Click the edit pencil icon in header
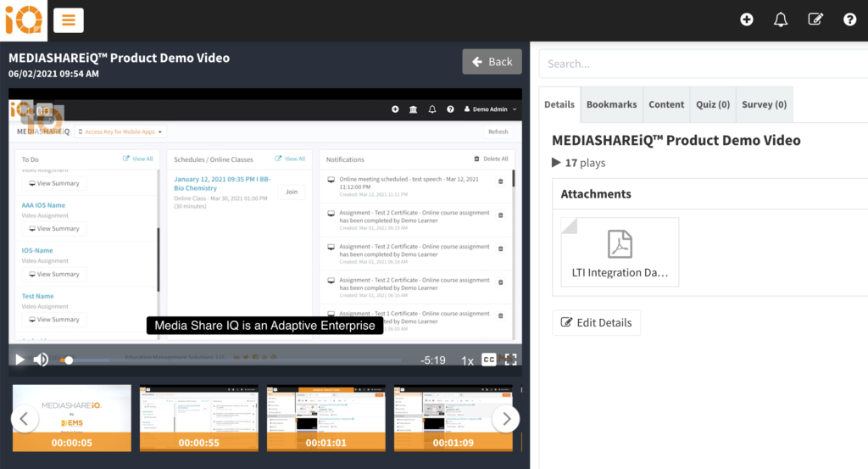 pos(815,20)
